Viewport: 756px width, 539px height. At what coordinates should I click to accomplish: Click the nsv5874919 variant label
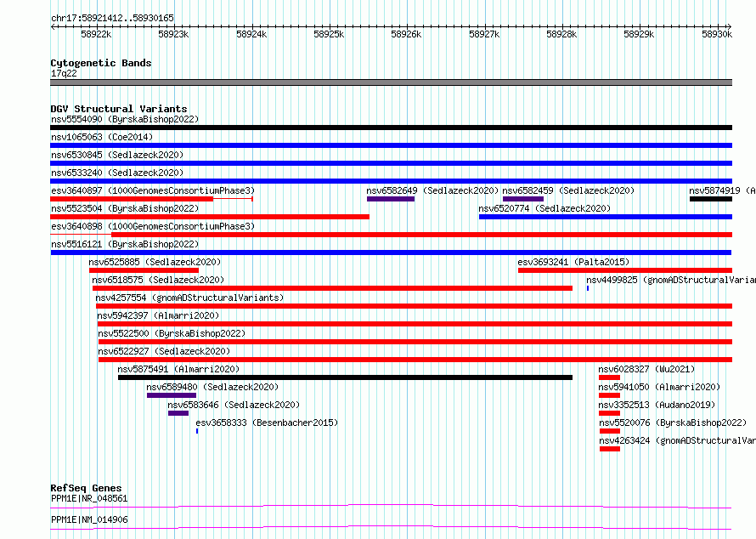point(722,190)
